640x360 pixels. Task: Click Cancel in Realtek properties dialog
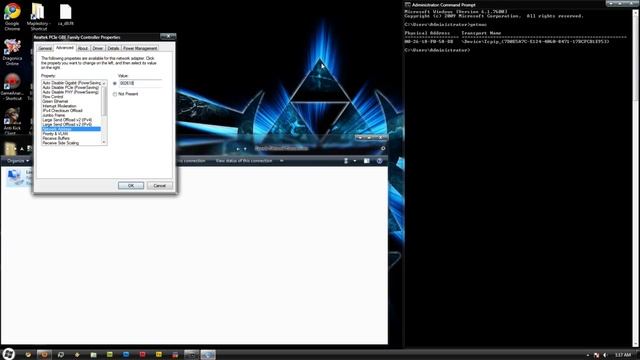(x=160, y=186)
